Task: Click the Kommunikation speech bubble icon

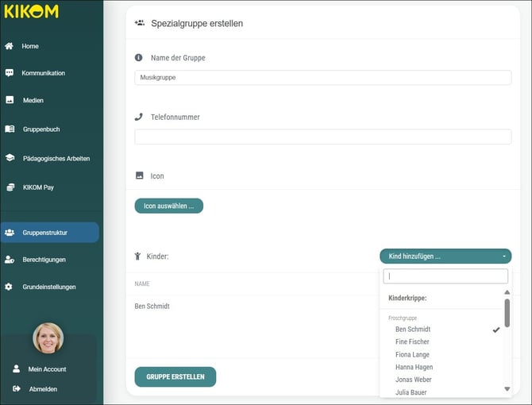Action: (10, 72)
